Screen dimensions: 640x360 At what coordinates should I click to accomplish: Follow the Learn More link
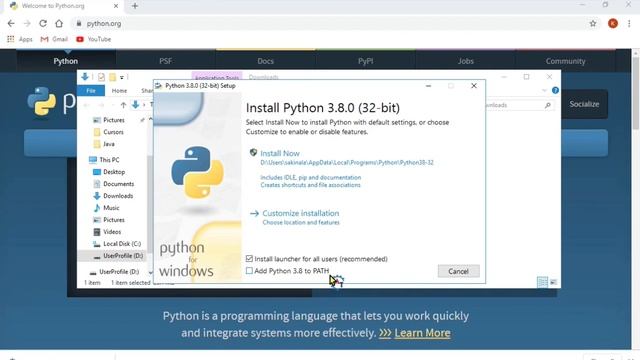tap(422, 333)
